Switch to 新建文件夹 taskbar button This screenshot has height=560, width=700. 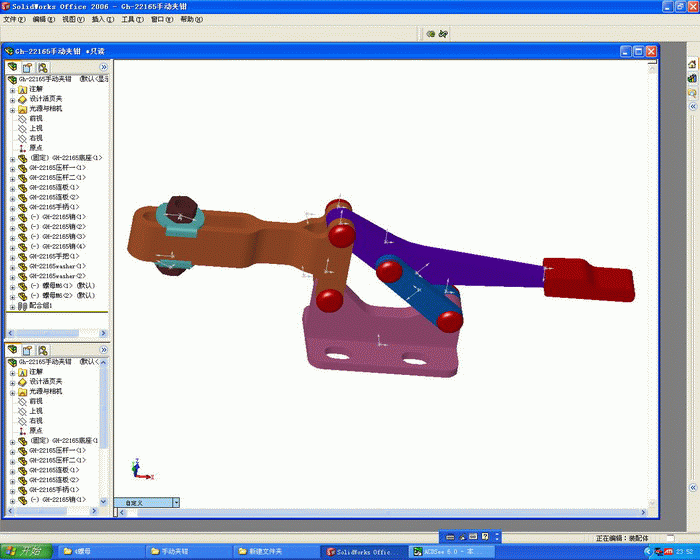coord(276,552)
